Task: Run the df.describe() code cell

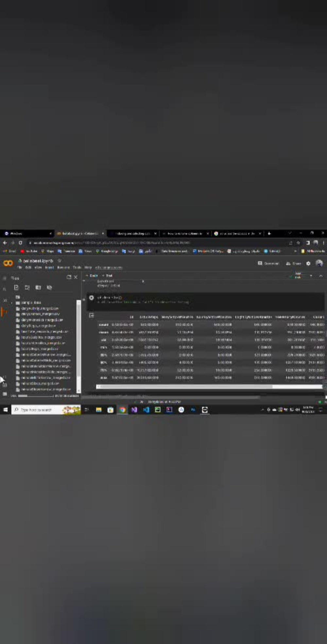Action: [92, 297]
